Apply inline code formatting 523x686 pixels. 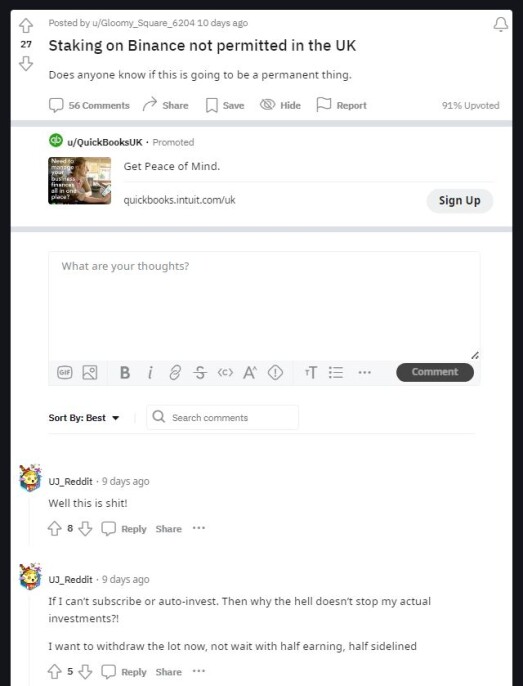pyautogui.click(x=225, y=373)
